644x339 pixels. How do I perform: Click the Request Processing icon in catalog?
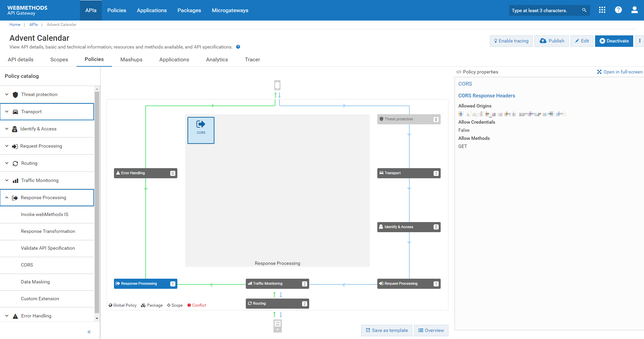point(15,146)
